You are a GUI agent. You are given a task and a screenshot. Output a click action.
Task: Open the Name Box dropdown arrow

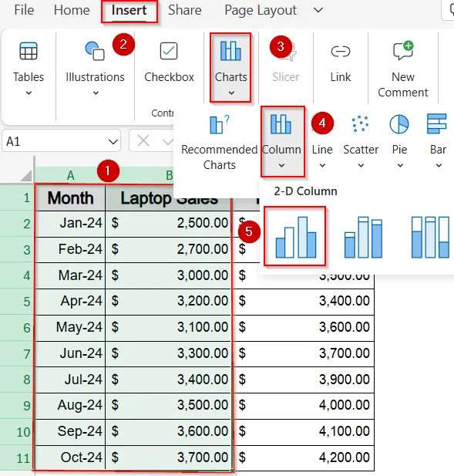[113, 142]
